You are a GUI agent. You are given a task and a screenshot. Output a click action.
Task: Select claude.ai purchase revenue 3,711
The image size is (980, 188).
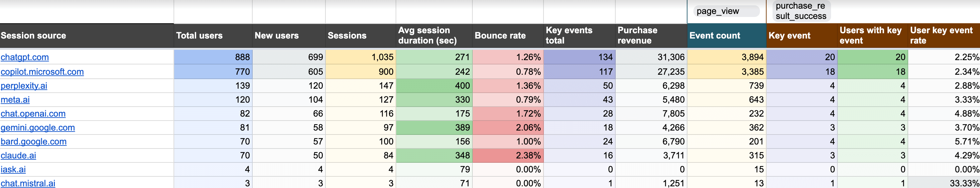pyautogui.click(x=651, y=155)
